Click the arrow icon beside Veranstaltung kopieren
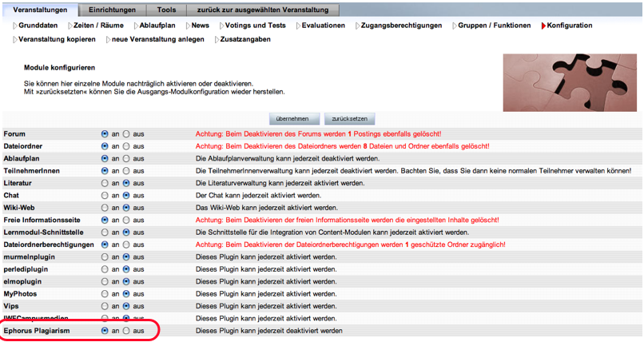The width and height of the screenshot is (644, 342). [15, 40]
